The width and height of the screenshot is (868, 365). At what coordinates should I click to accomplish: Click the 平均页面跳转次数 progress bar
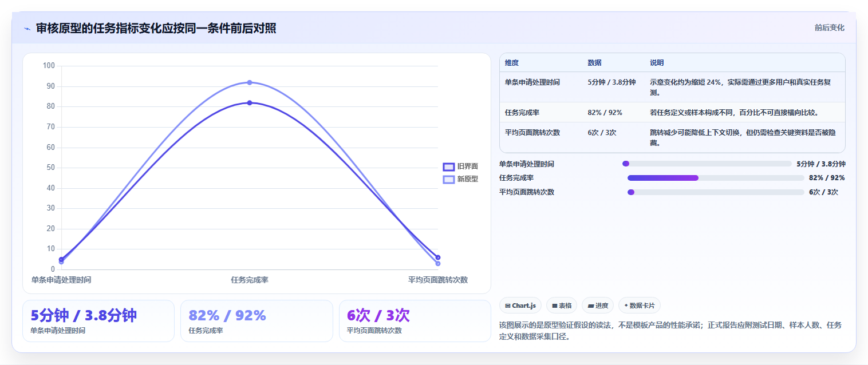coord(716,192)
